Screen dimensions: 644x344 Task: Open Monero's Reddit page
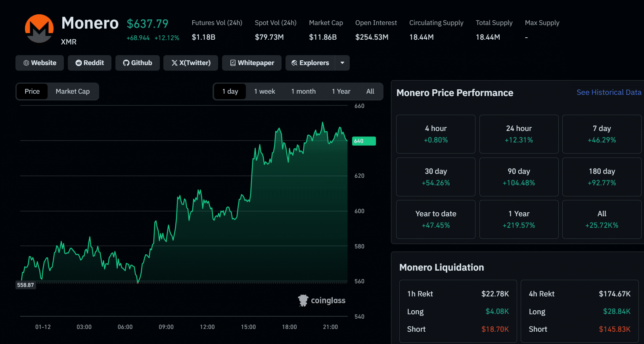point(90,63)
